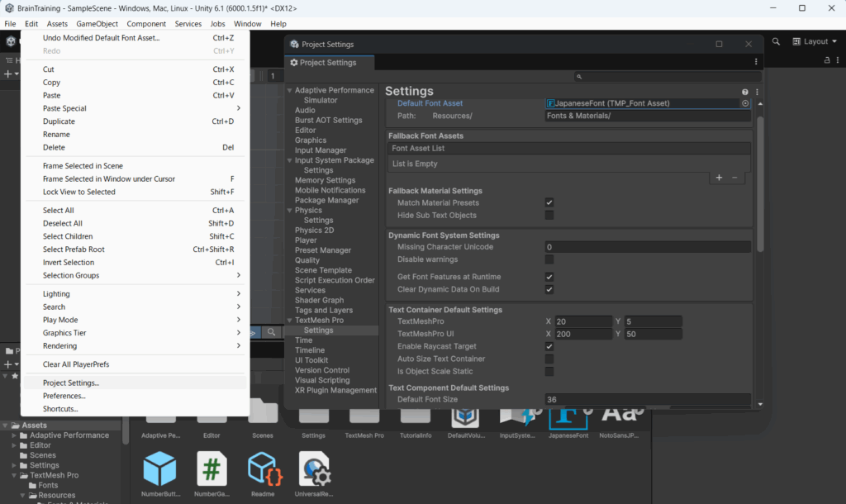This screenshot has height=504, width=846.
Task: Collapse TextMesh Pro folder in Assets tree
Action: click(14, 475)
